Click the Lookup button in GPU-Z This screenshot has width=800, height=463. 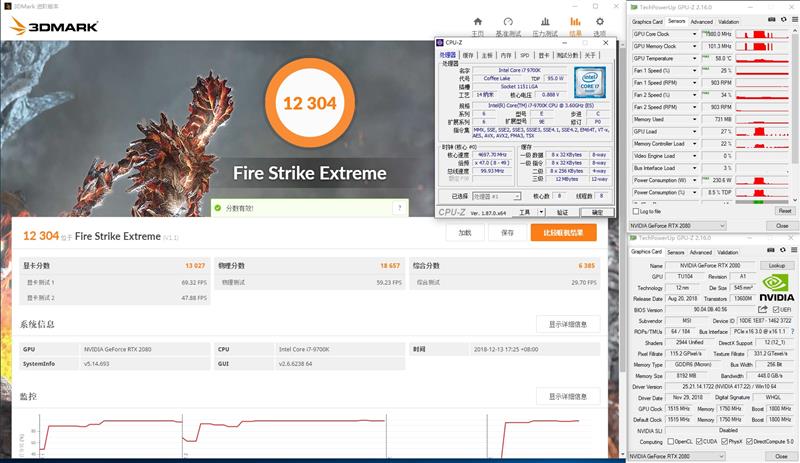(x=777, y=265)
